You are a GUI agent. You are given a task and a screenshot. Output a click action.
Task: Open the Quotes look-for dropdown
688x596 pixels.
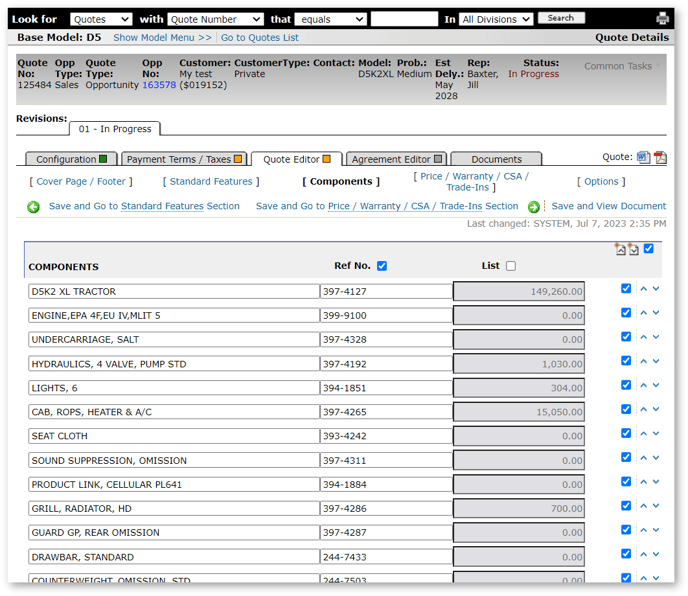point(102,19)
